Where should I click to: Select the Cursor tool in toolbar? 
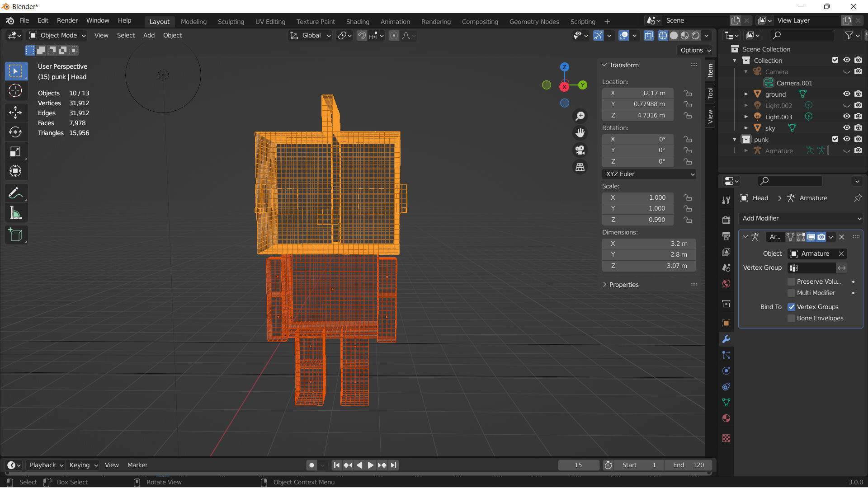tap(15, 91)
